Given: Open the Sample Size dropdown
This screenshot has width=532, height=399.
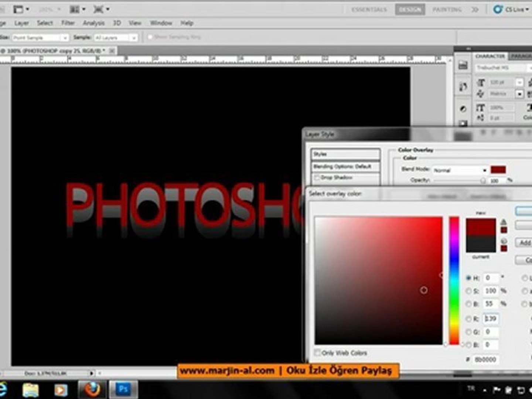Looking at the screenshot, I should 41,37.
